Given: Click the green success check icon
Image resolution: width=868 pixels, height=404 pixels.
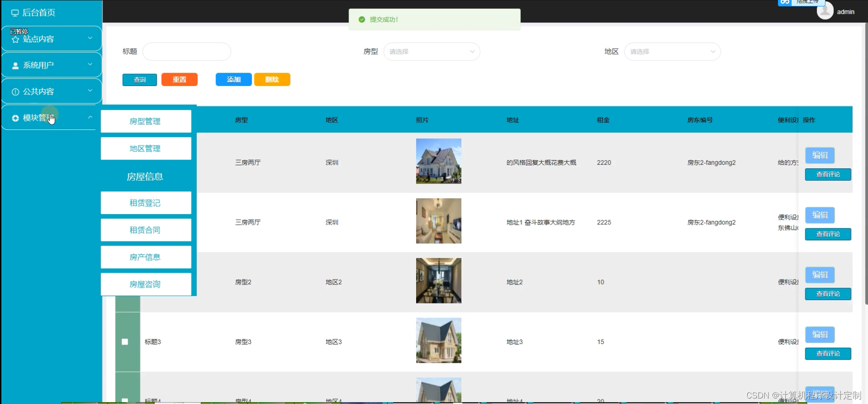Looking at the screenshot, I should click(x=362, y=20).
